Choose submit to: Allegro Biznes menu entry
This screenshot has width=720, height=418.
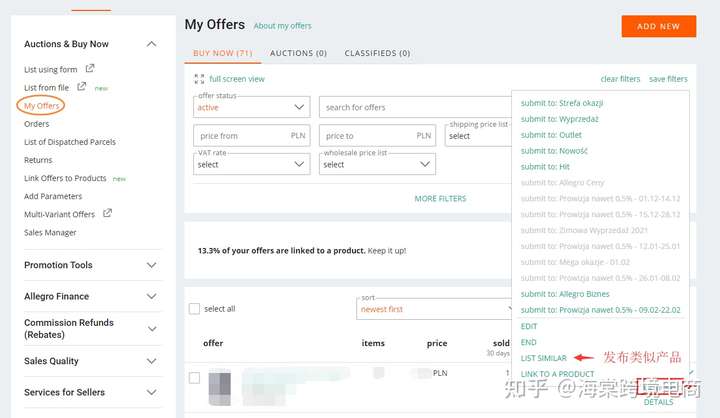tap(565, 294)
